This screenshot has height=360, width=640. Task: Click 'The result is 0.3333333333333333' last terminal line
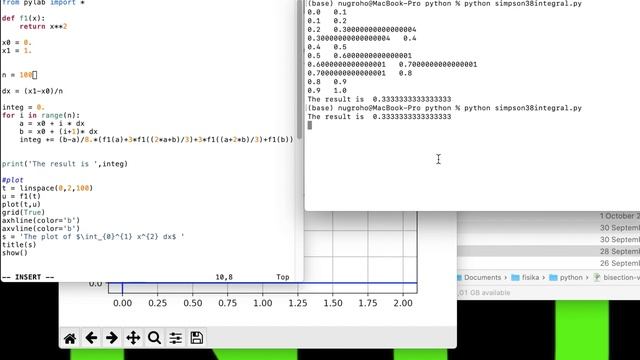click(379, 117)
